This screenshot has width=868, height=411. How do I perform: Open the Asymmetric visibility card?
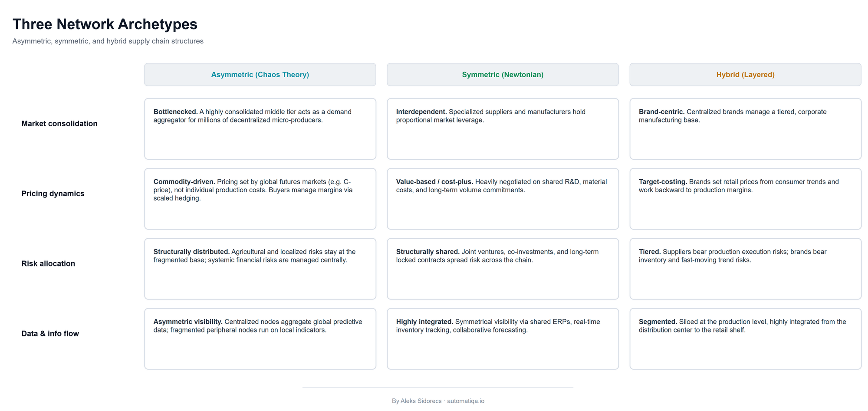tap(260, 339)
